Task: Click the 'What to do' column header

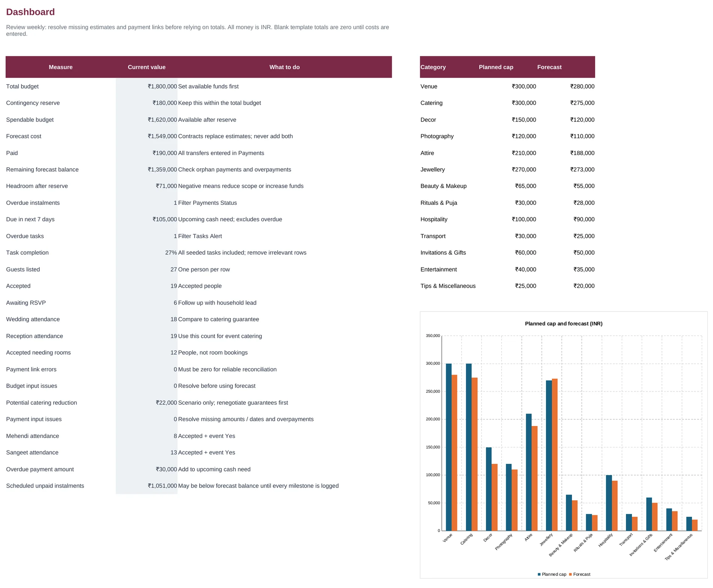Action: tap(284, 67)
